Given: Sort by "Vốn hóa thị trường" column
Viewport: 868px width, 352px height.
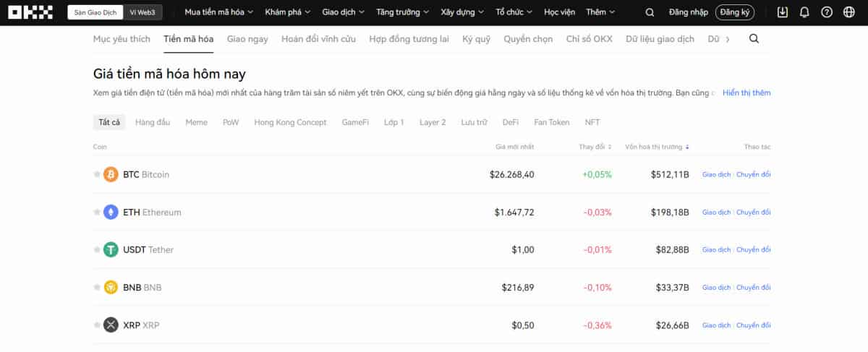Looking at the screenshot, I should pyautogui.click(x=657, y=147).
